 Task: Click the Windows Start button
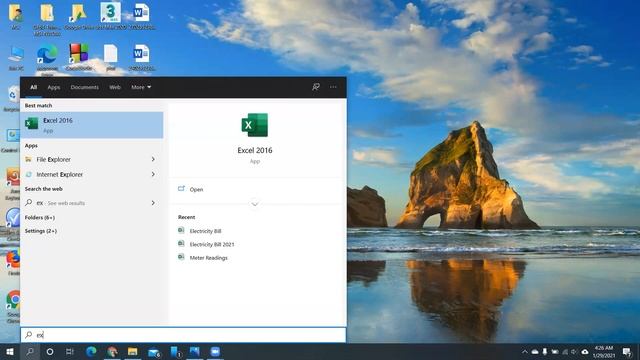(x=10, y=351)
